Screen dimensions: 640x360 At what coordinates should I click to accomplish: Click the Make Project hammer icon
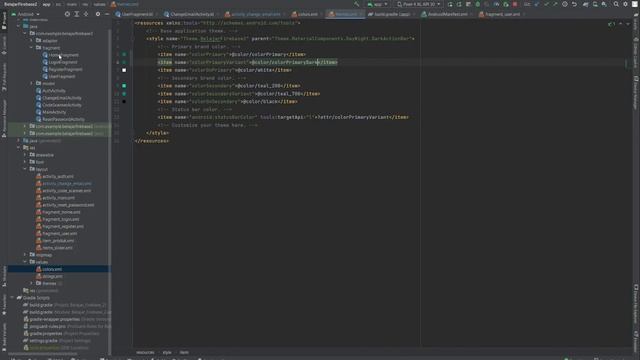coord(357,4)
